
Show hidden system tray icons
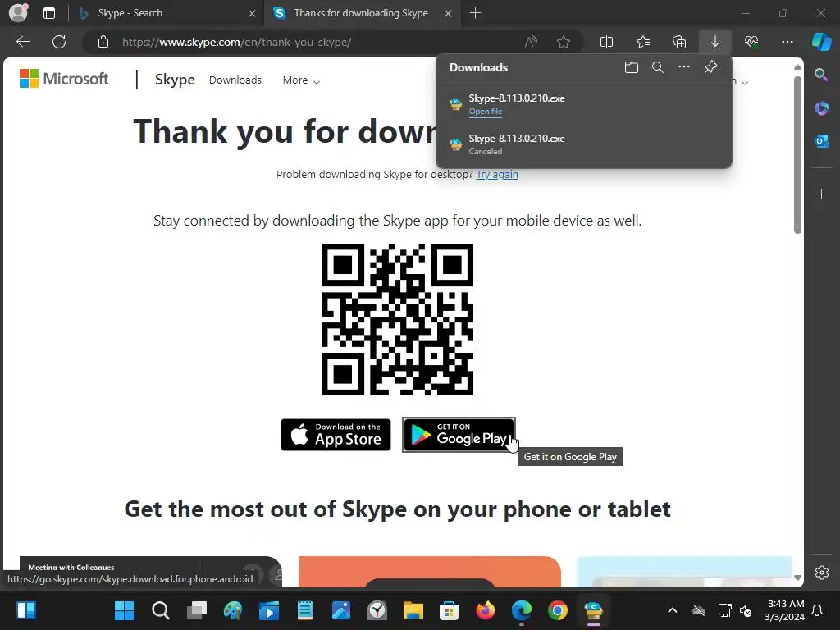[673, 610]
